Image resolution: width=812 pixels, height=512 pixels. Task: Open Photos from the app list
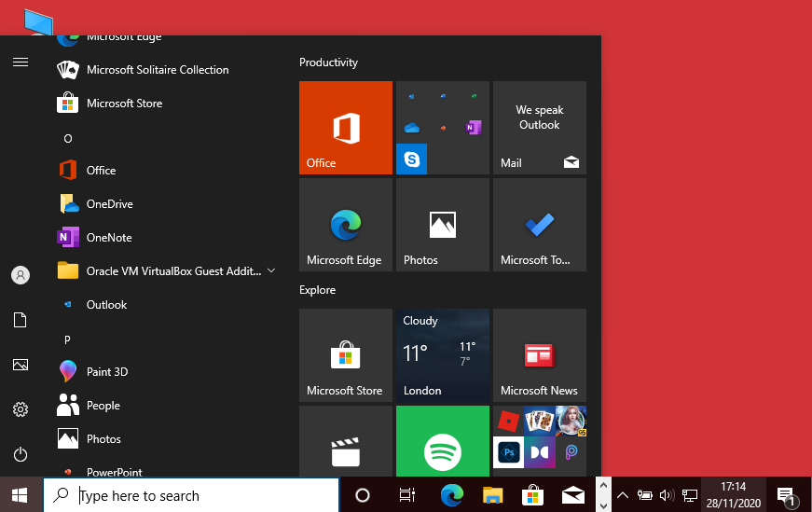pyautogui.click(x=166, y=439)
